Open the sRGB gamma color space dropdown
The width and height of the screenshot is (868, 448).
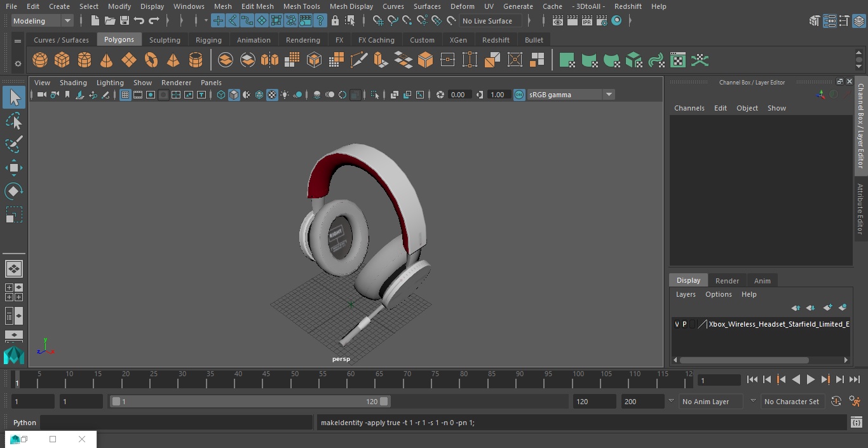[x=571, y=95]
